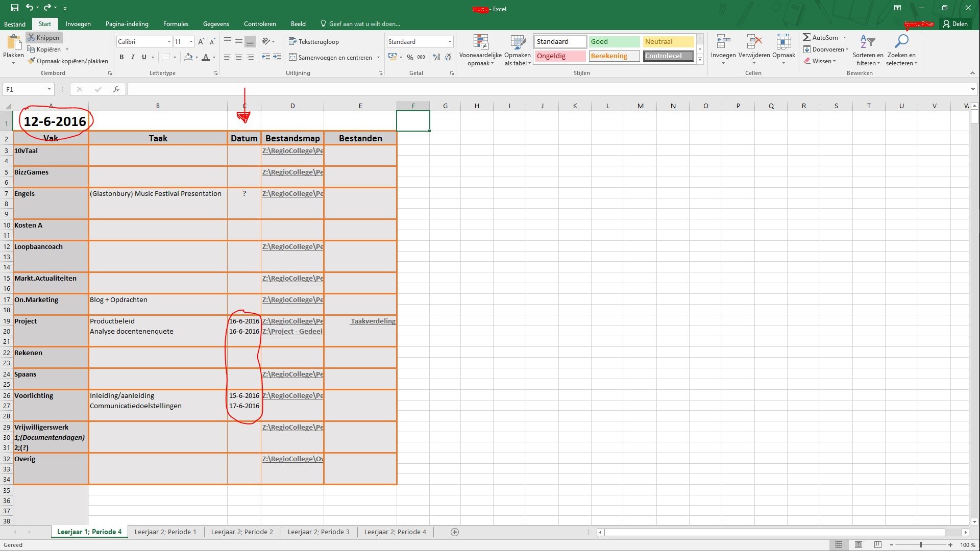Screen dimensions: 980x551
Task: Follow the Taakverdeling hyperlink
Action: click(373, 321)
